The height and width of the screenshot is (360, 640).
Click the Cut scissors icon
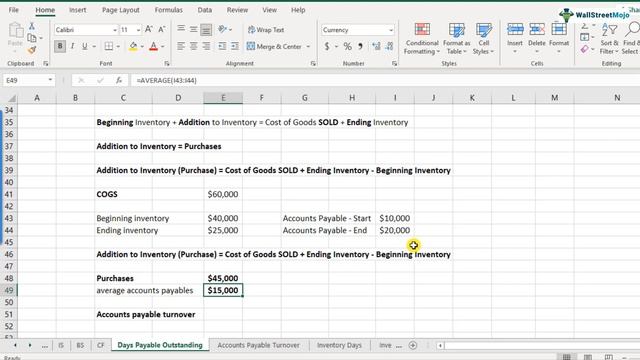[31, 26]
